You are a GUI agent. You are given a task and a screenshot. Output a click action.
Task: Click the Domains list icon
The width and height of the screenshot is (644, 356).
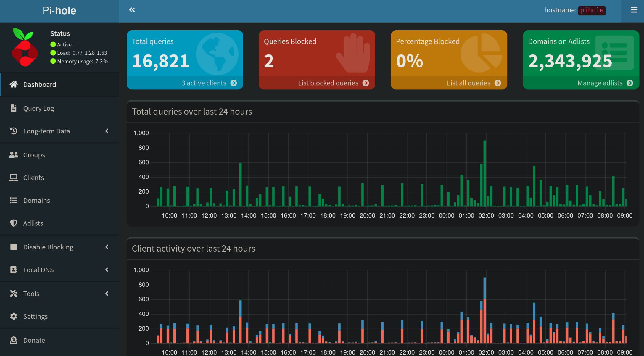coord(14,200)
